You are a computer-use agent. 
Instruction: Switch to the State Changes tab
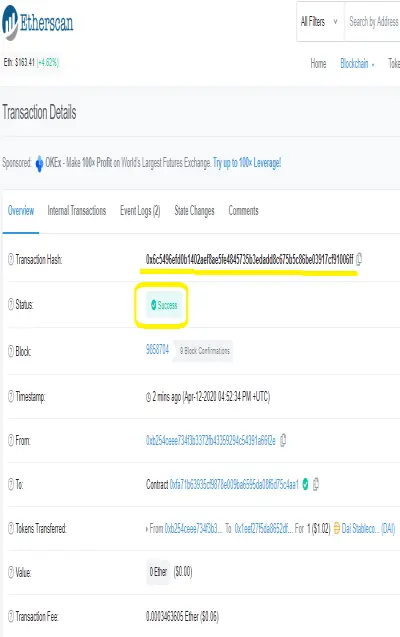point(194,210)
